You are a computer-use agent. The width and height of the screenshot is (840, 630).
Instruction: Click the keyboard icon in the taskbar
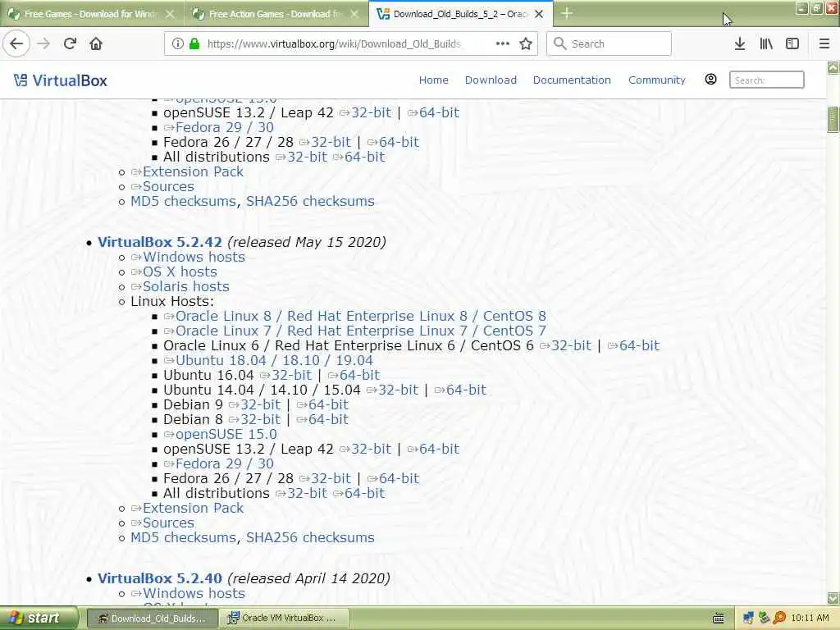(x=719, y=619)
